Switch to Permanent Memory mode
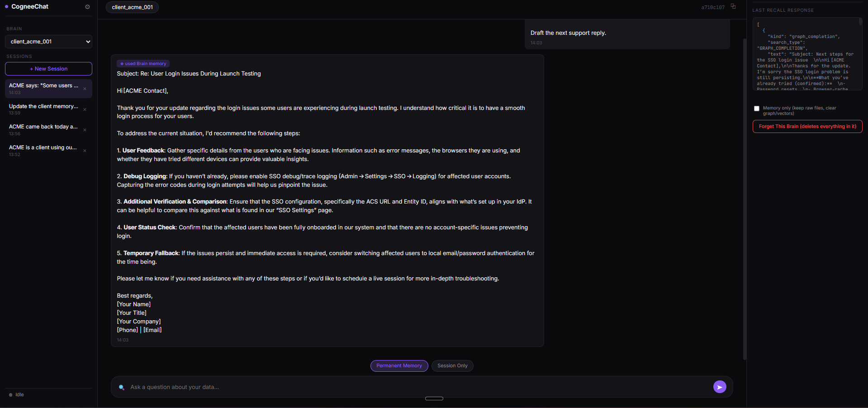This screenshot has width=868, height=408. click(399, 366)
